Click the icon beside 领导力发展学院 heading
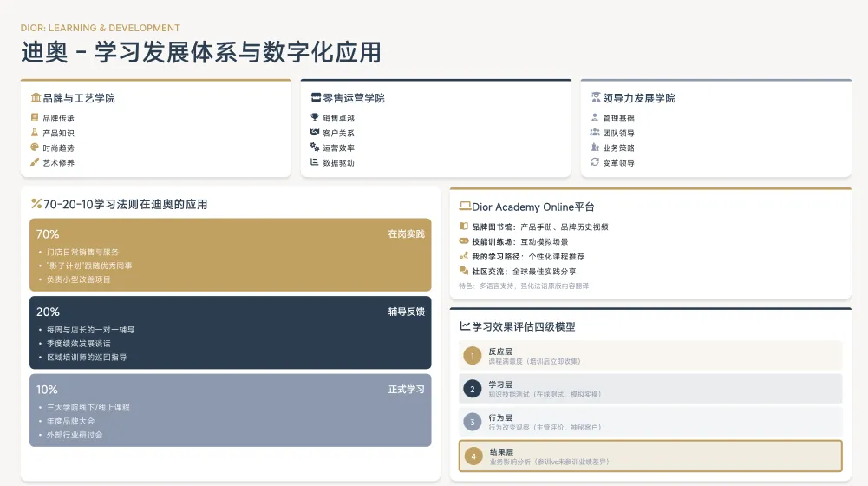The height and width of the screenshot is (486, 868). point(596,97)
